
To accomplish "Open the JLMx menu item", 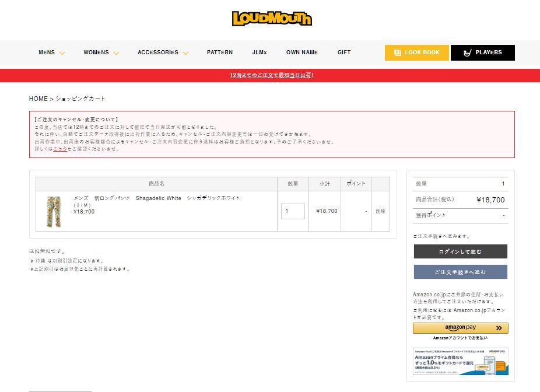I will [259, 52].
